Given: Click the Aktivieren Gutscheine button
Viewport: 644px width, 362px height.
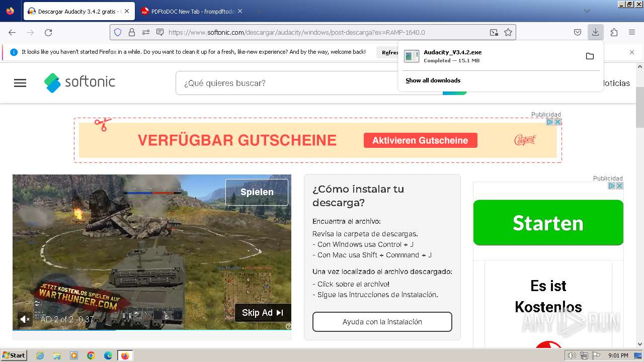Looking at the screenshot, I should tap(420, 140).
